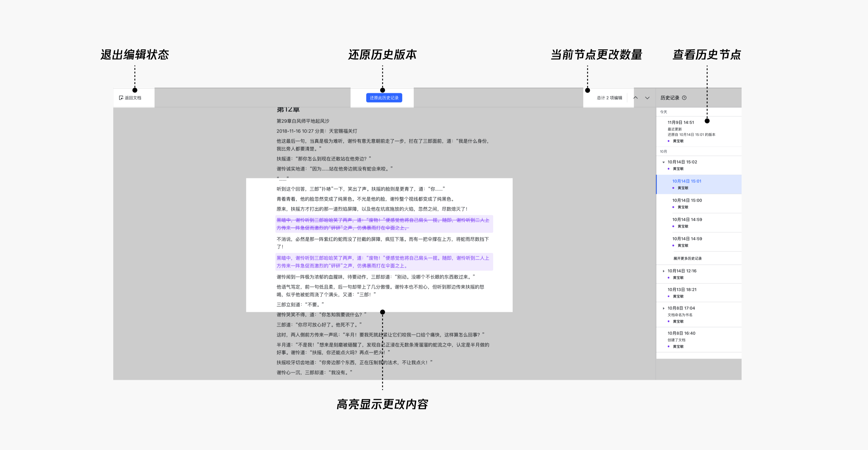This screenshot has height=450, width=868.
Task: Jump to next edit with down chevron
Action: pyautogui.click(x=647, y=98)
